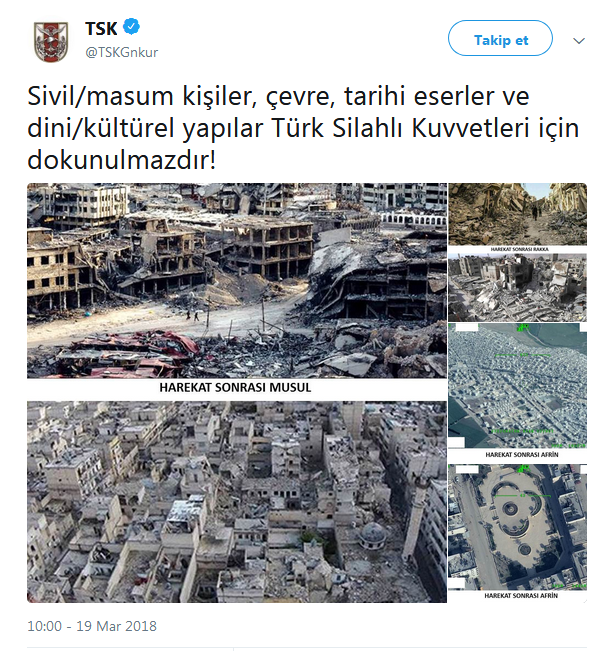Open the Afrin circular plaza aerial image
The image size is (612, 651).
517,526
